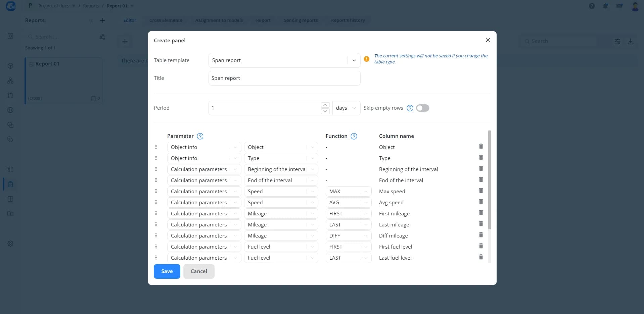Close the Create panel dialog
This screenshot has width=644, height=314.
[488, 40]
